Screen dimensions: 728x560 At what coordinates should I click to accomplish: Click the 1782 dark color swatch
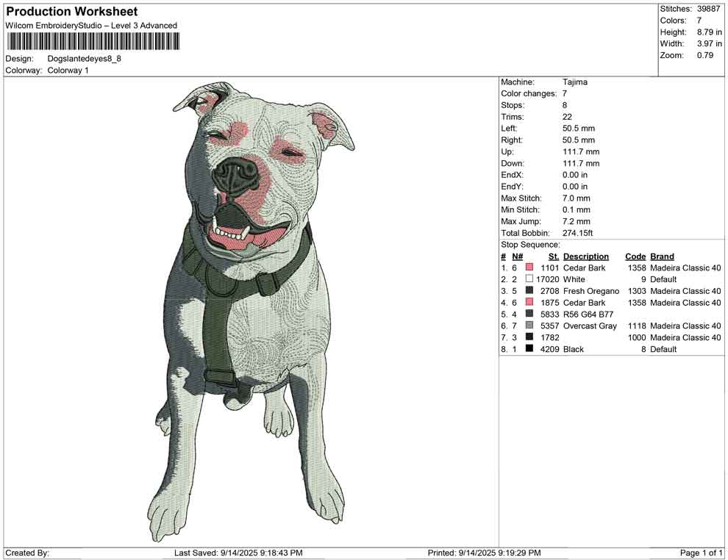coord(529,337)
